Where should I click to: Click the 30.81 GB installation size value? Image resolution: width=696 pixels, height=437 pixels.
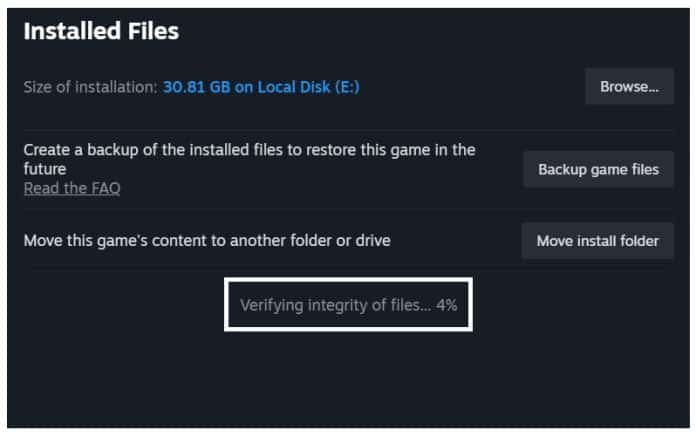click(x=198, y=87)
